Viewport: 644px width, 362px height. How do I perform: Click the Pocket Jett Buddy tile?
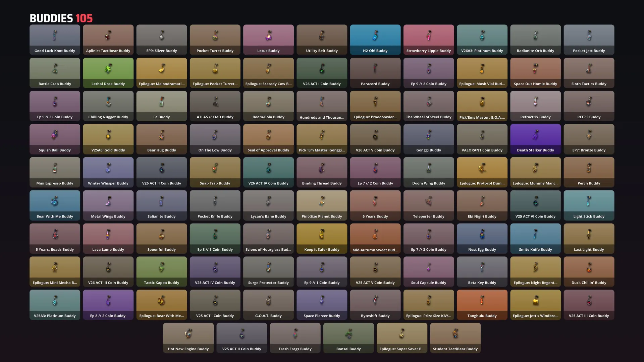589,39
